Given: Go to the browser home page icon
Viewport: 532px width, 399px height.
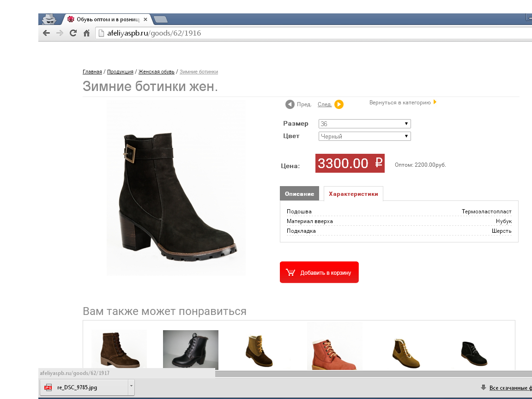Looking at the screenshot, I should pos(86,33).
